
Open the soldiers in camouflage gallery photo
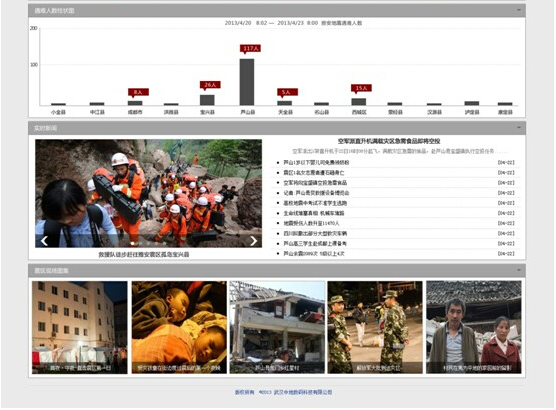375,327
